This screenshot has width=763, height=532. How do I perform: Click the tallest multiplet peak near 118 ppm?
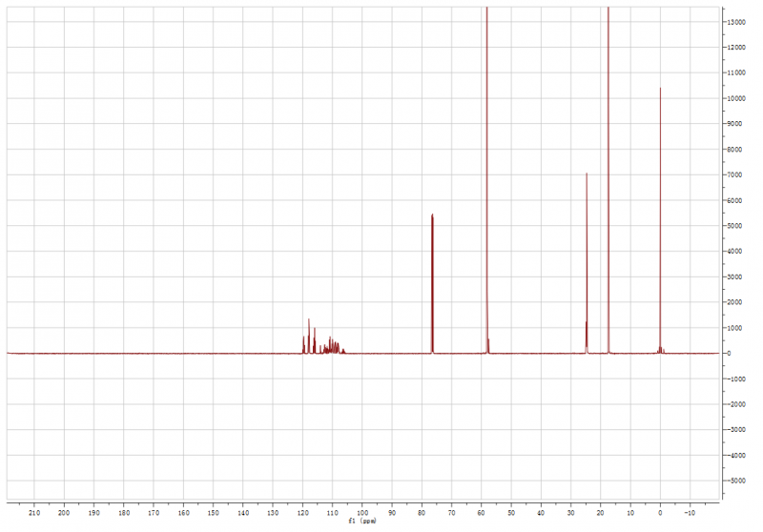[x=309, y=336]
